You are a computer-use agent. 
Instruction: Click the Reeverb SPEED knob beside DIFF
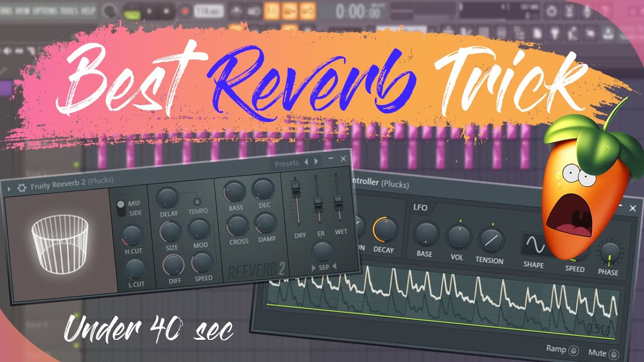pyautogui.click(x=202, y=262)
